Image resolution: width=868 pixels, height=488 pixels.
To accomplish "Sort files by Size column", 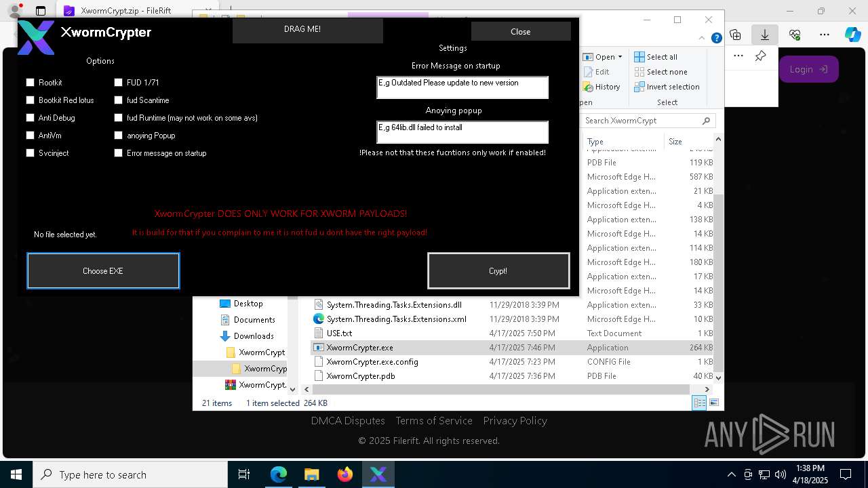I will 688,142.
